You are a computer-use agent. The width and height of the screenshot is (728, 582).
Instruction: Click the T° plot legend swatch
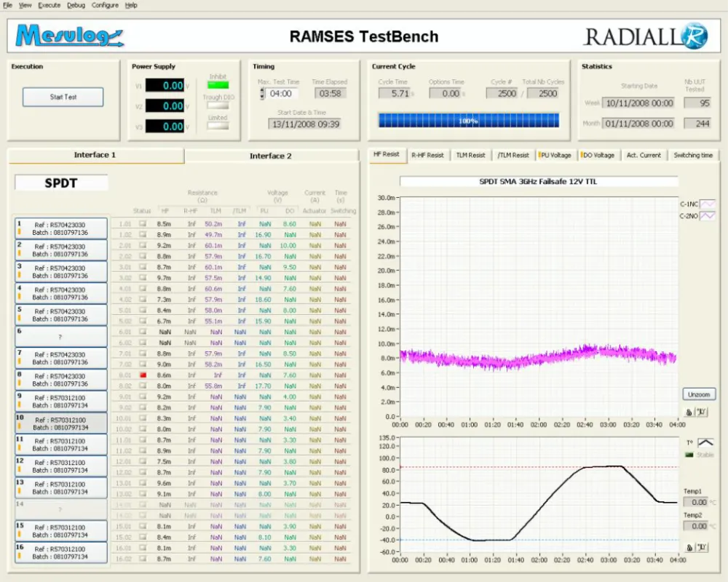tap(705, 443)
